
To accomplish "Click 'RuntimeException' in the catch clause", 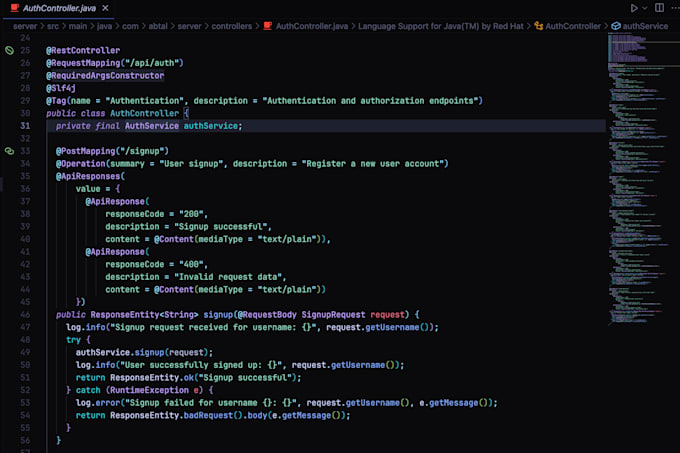I will [x=150, y=390].
